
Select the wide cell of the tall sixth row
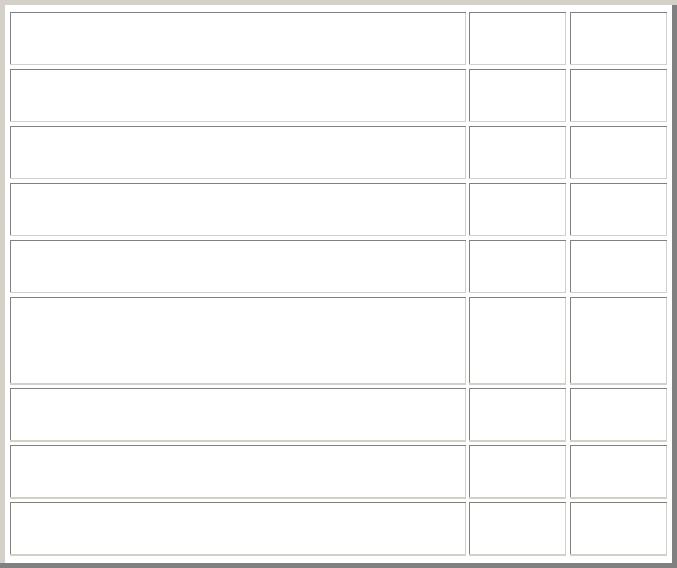pos(238,341)
